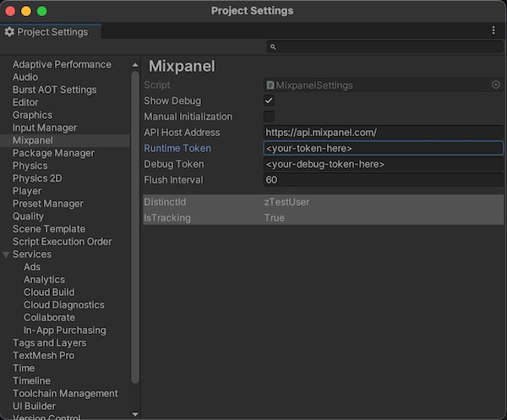
Task: Open Toolchain Management settings
Action: coord(65,393)
